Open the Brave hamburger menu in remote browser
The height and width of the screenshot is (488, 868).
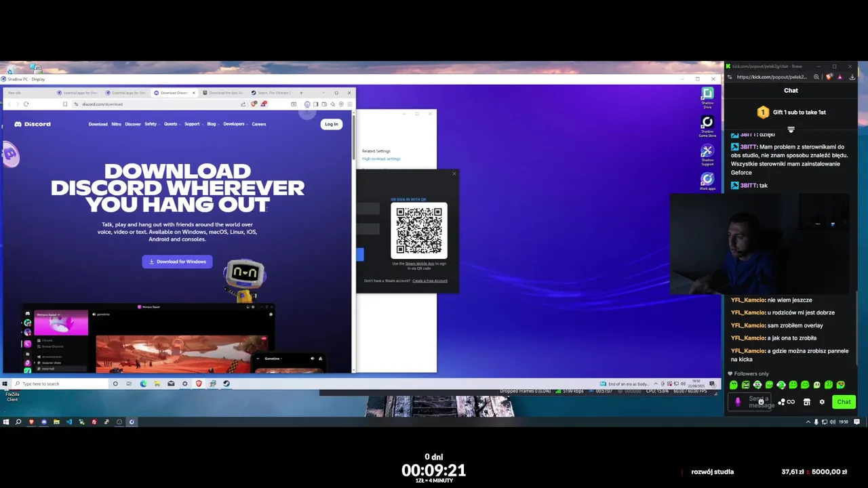349,104
